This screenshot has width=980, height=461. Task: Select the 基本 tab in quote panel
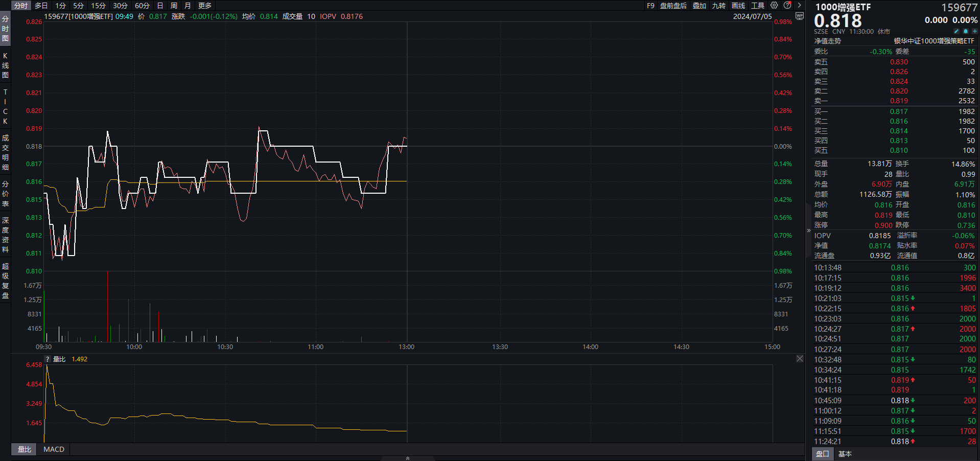pyautogui.click(x=845, y=454)
